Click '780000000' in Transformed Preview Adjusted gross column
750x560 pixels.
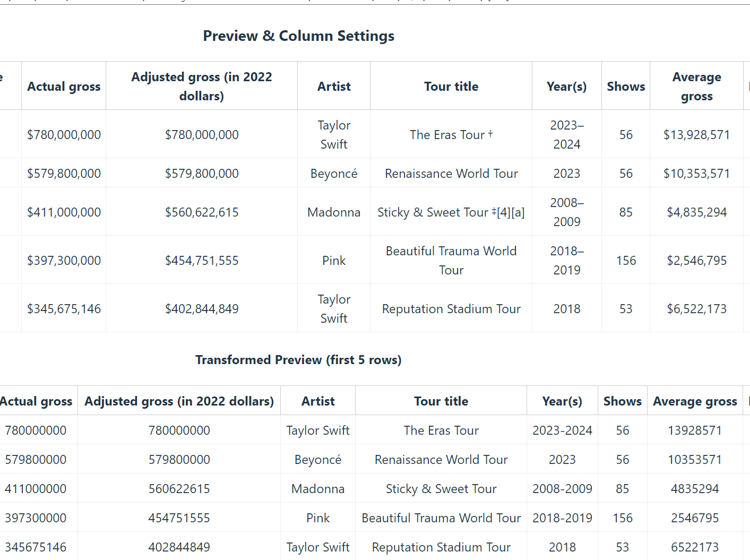[179, 430]
